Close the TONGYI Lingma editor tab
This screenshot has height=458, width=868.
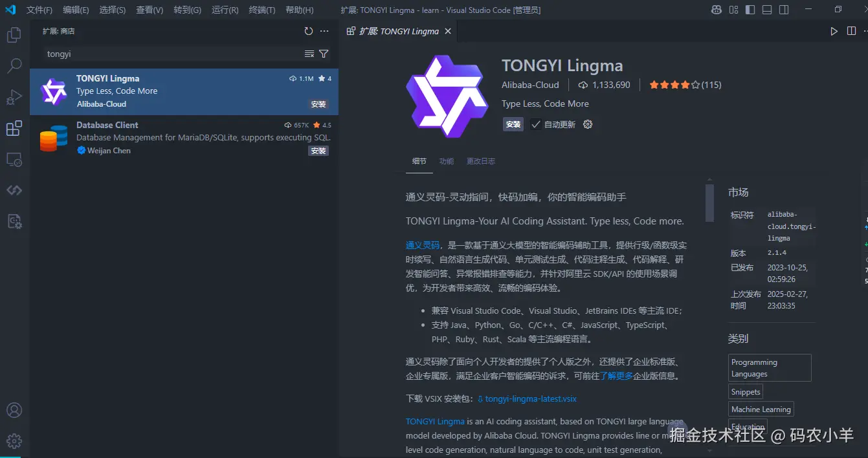pos(447,31)
